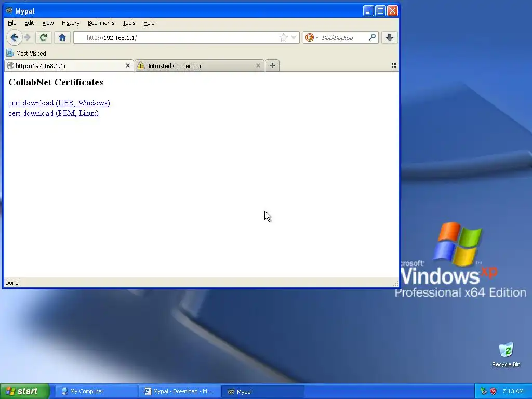Viewport: 532px width, 399px height.
Task: Click the forward navigation arrow
Action: (x=28, y=37)
